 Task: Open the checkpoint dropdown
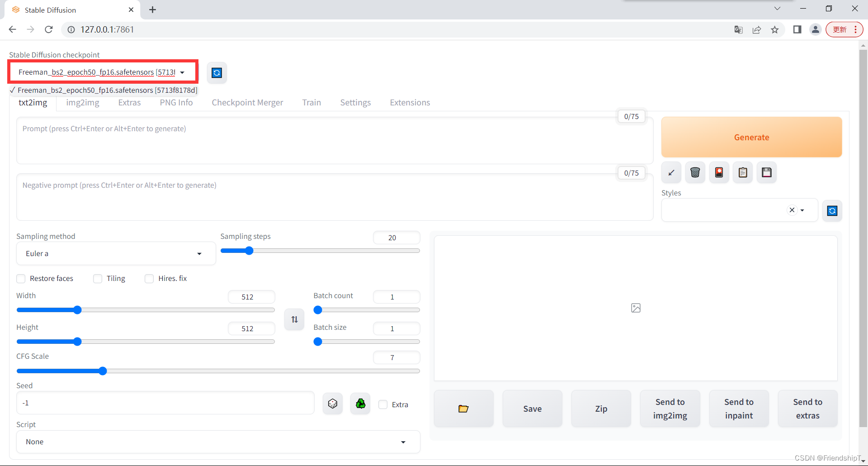(x=102, y=72)
